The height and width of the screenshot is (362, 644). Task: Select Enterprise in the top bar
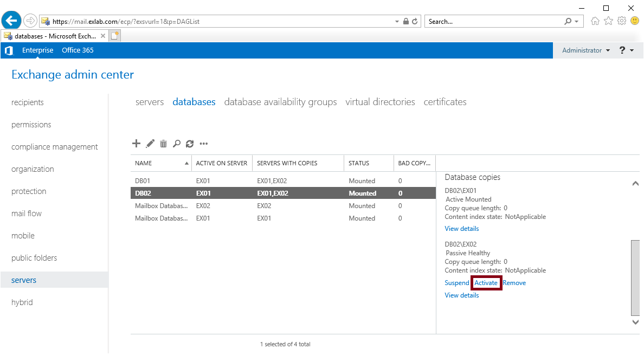(x=38, y=50)
